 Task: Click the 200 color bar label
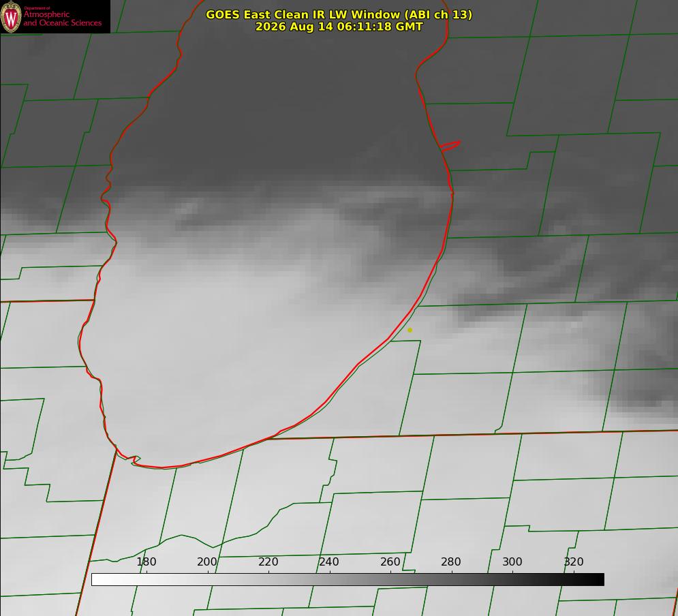[x=207, y=561]
